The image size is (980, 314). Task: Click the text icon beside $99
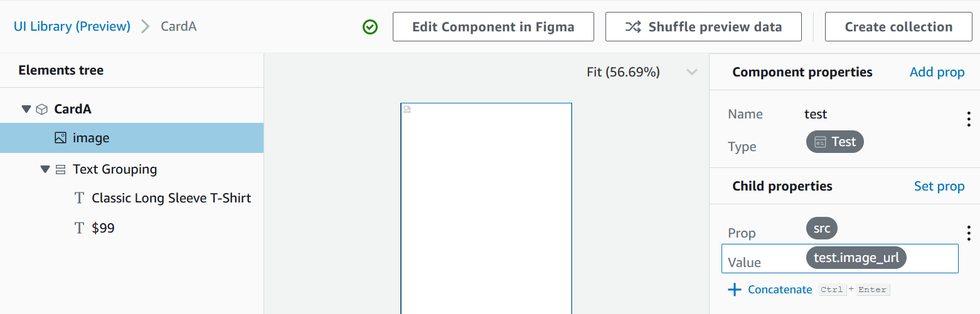(79, 228)
